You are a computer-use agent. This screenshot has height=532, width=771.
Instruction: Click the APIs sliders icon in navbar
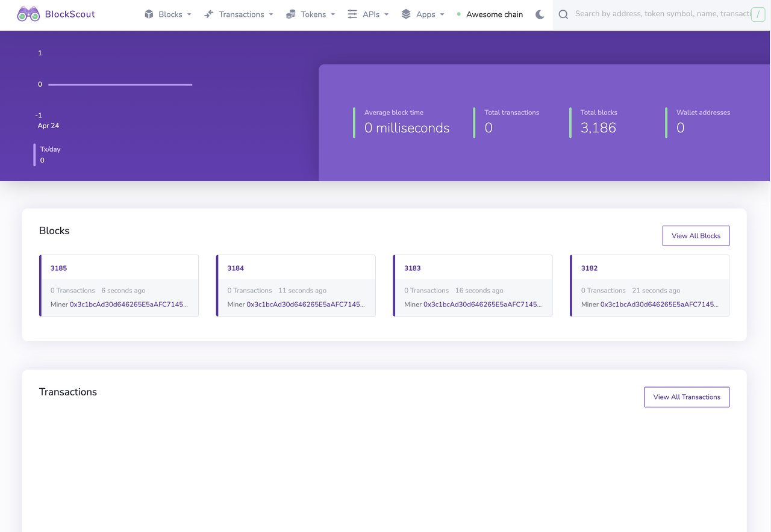tap(352, 14)
